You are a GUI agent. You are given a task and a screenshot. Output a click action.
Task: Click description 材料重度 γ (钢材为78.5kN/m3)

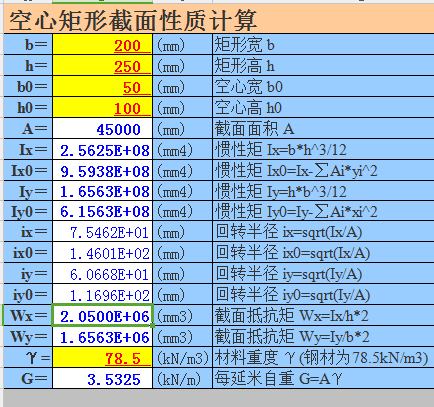coord(321,358)
